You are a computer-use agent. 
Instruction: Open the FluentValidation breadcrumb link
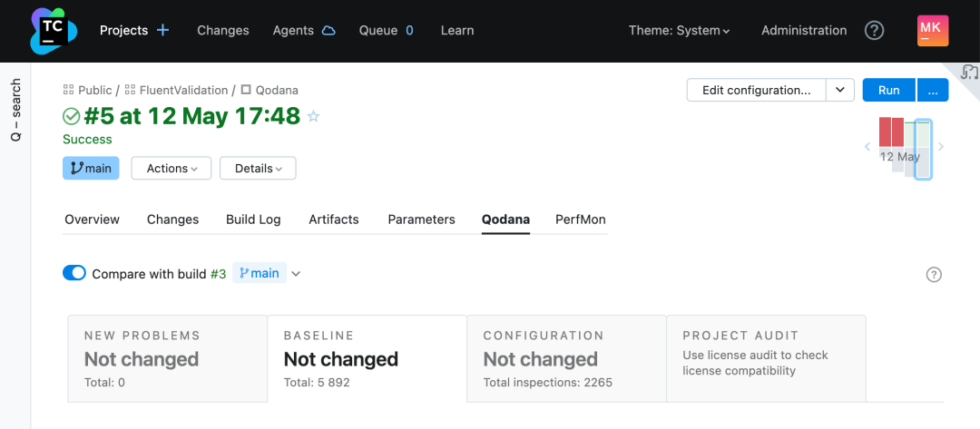tap(184, 90)
